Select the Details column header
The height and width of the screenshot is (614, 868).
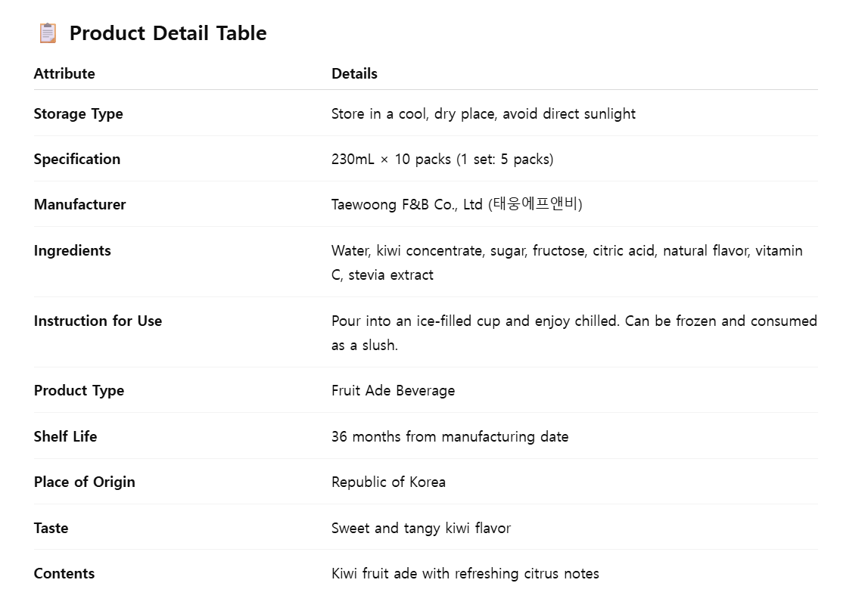coord(354,73)
